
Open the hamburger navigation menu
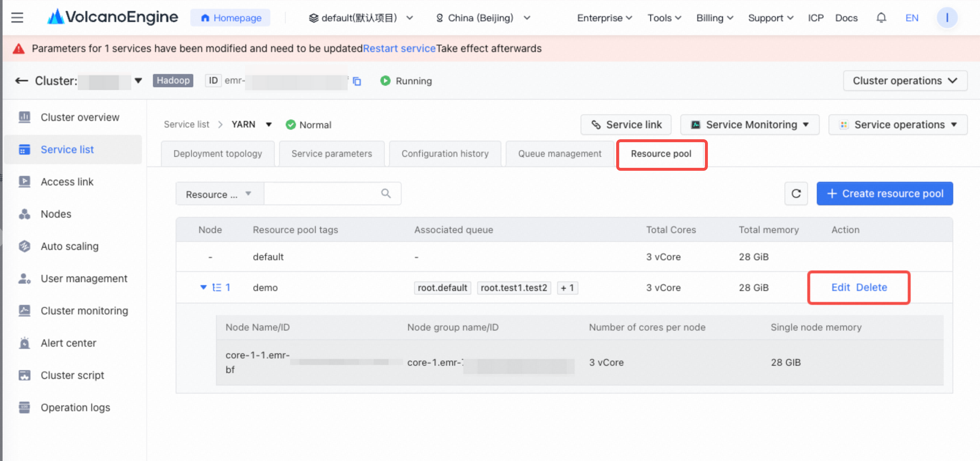(x=17, y=18)
